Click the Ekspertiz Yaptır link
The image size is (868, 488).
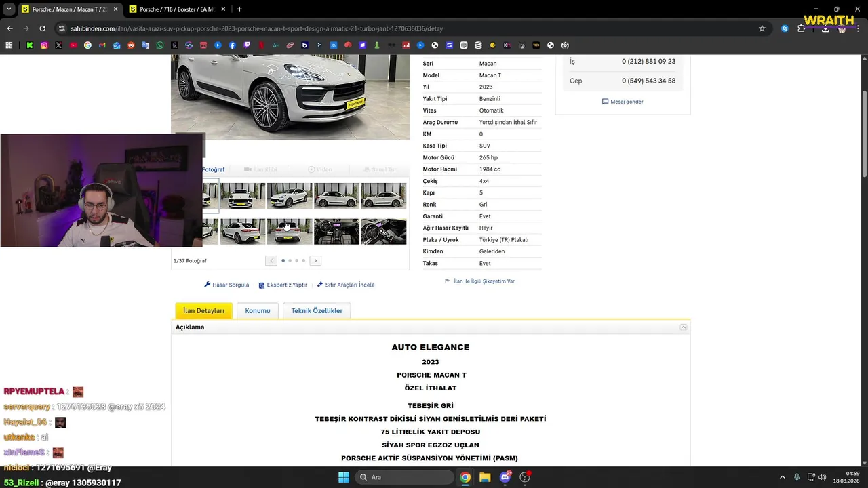tap(283, 285)
